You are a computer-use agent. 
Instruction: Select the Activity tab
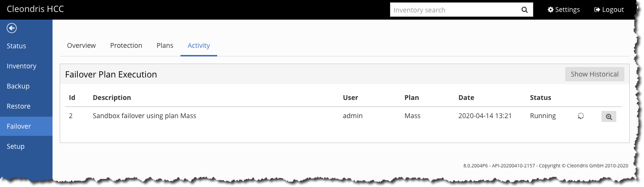199,45
